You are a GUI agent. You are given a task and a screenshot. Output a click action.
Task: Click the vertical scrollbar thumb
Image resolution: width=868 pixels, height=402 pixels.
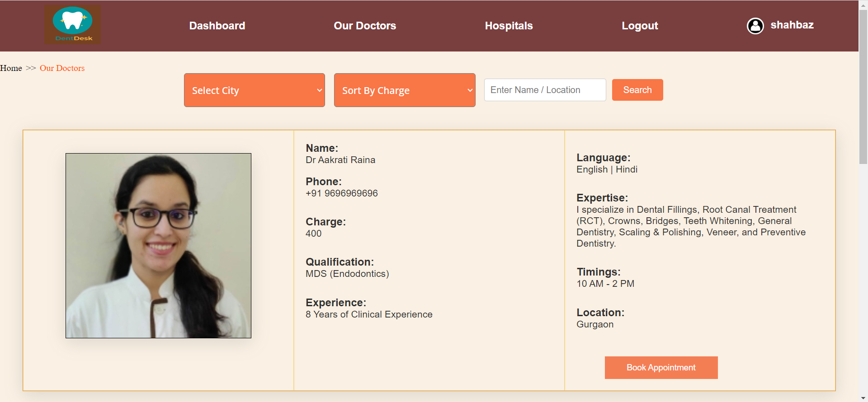tap(863, 86)
